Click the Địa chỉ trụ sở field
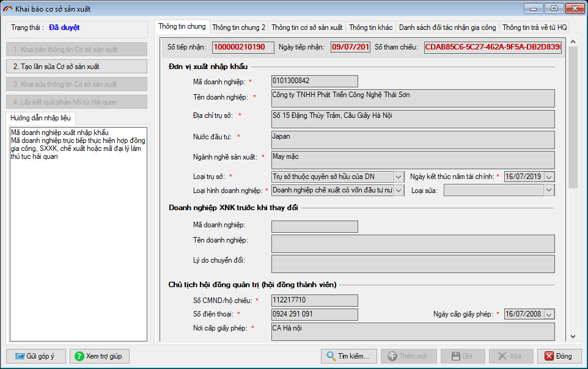Screen dimensions: 588x369 413,119
